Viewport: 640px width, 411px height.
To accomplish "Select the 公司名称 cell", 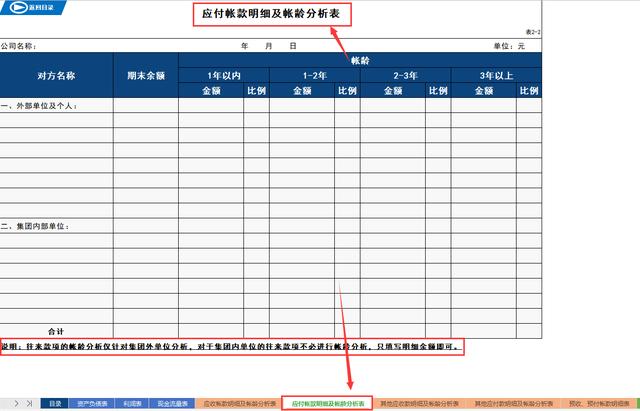I will (x=19, y=46).
